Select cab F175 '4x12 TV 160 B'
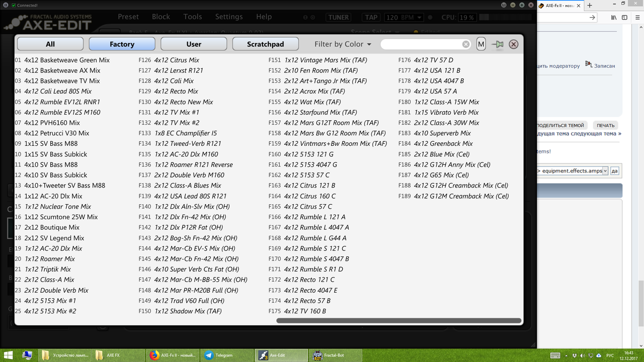 coord(305,311)
